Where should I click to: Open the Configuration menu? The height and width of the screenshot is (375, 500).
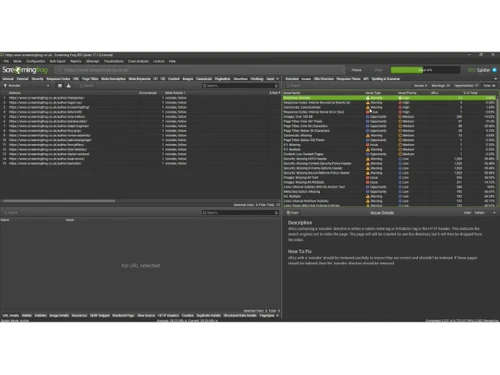pyautogui.click(x=36, y=61)
